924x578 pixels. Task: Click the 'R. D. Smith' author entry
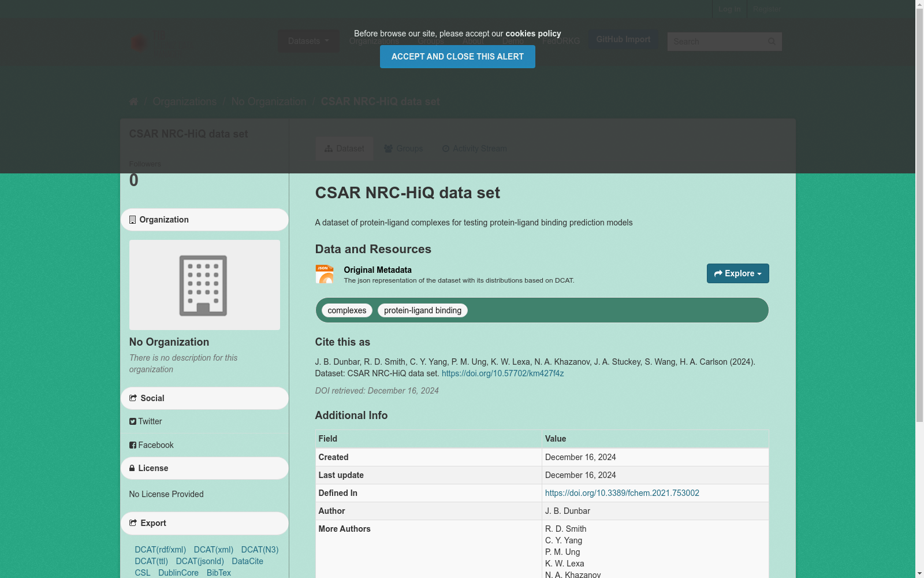(x=566, y=529)
